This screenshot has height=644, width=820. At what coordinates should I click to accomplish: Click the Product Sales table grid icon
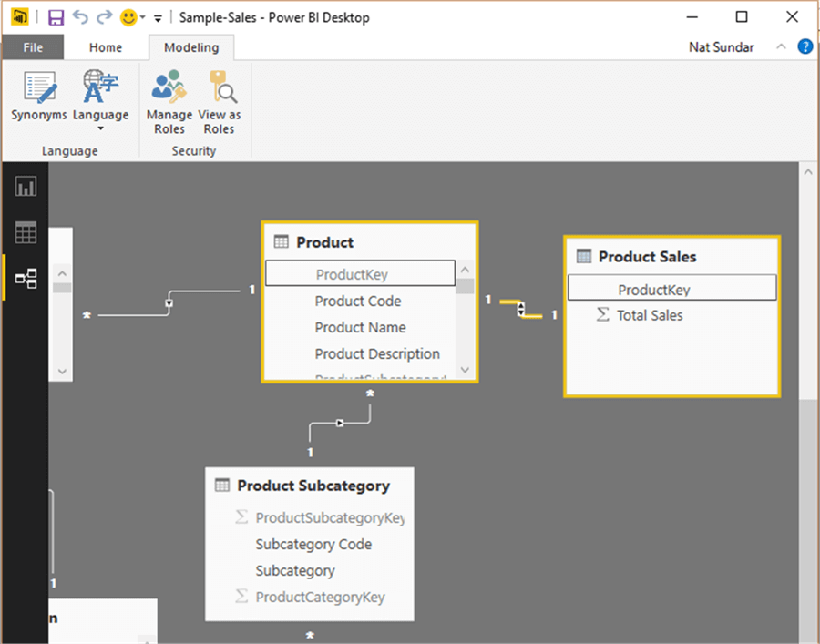tap(584, 256)
